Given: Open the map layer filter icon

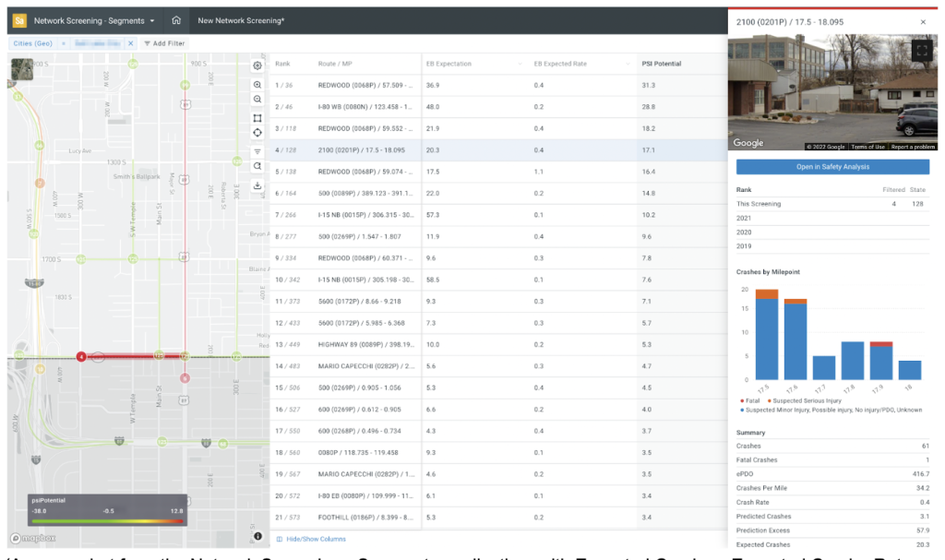Looking at the screenshot, I should (x=257, y=151).
